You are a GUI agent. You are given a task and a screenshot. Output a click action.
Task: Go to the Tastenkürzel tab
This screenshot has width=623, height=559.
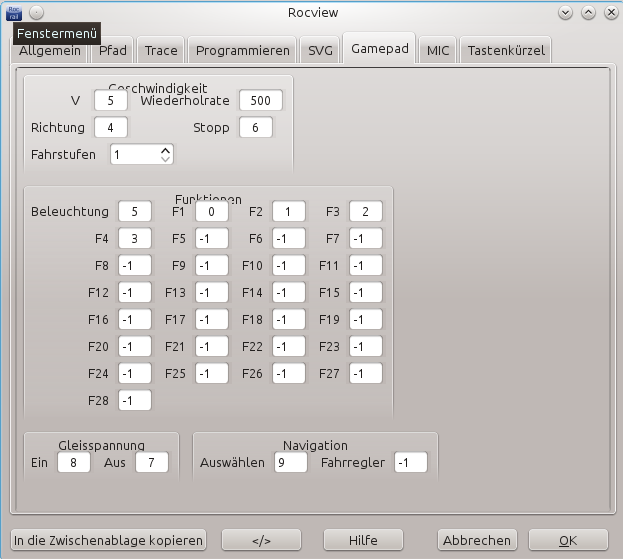(x=506, y=50)
